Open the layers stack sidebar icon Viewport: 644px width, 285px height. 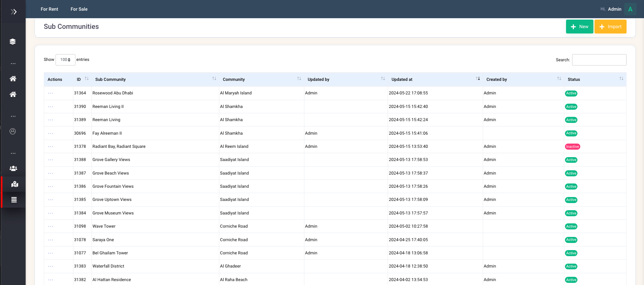(13, 42)
